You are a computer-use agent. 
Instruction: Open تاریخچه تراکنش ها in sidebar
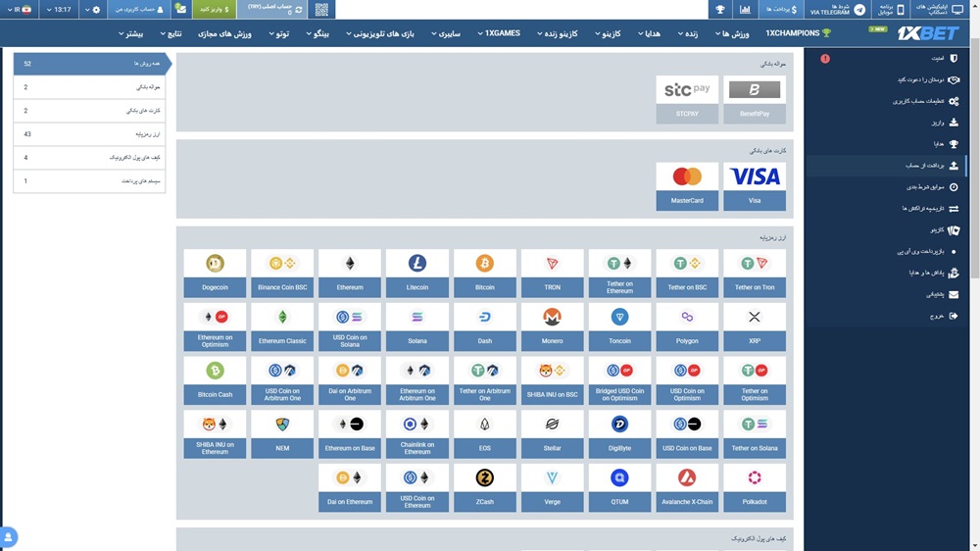pyautogui.click(x=886, y=208)
